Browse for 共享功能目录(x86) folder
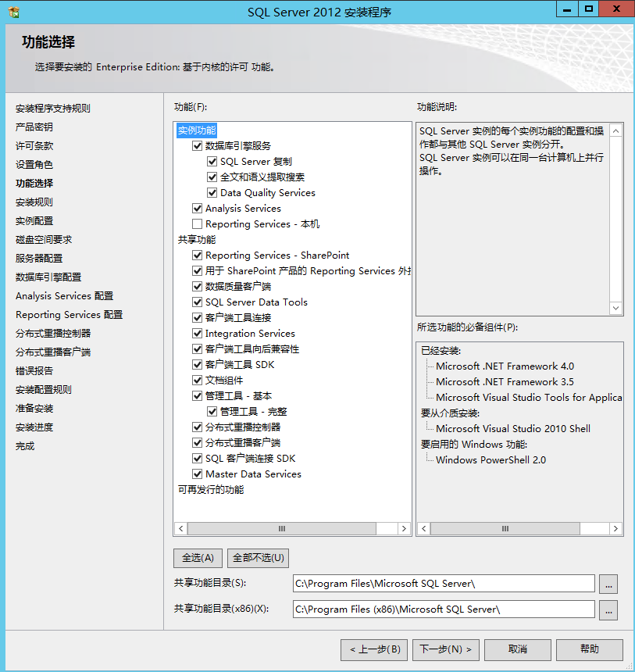The image size is (635, 672). 608,609
